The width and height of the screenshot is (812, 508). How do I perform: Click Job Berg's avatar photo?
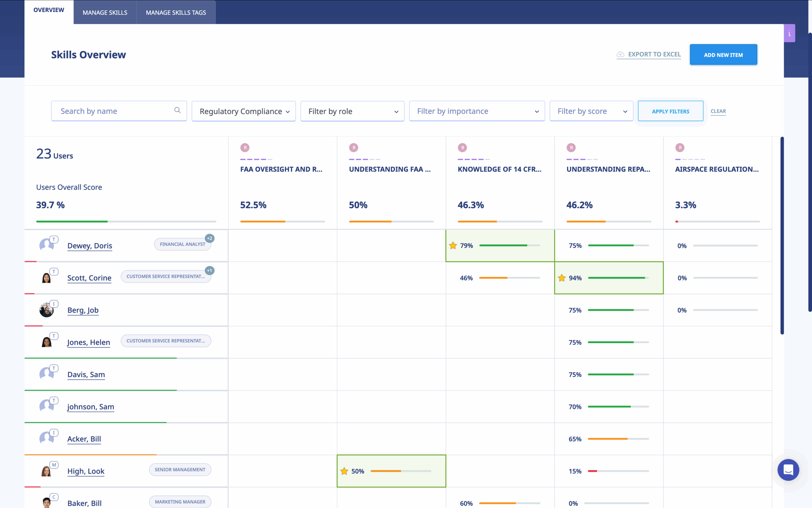coord(46,310)
